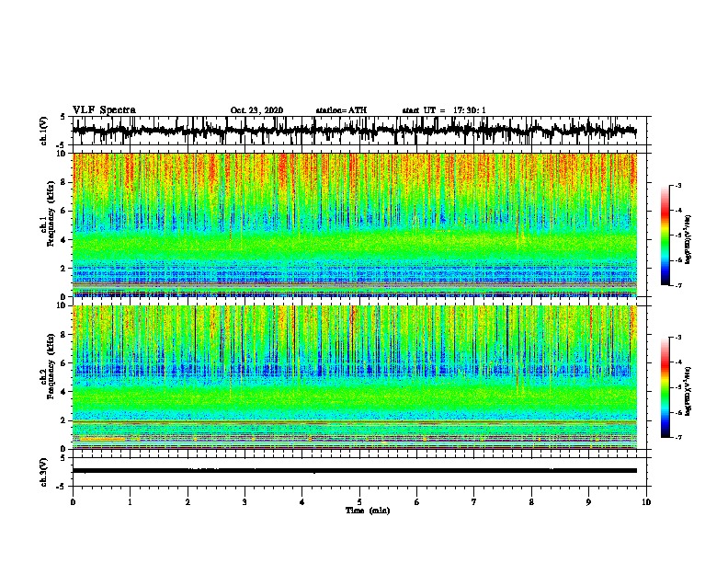Click the "2" tick on the time axis
Viewport: 728px width, 563px height.
pyautogui.click(x=188, y=502)
